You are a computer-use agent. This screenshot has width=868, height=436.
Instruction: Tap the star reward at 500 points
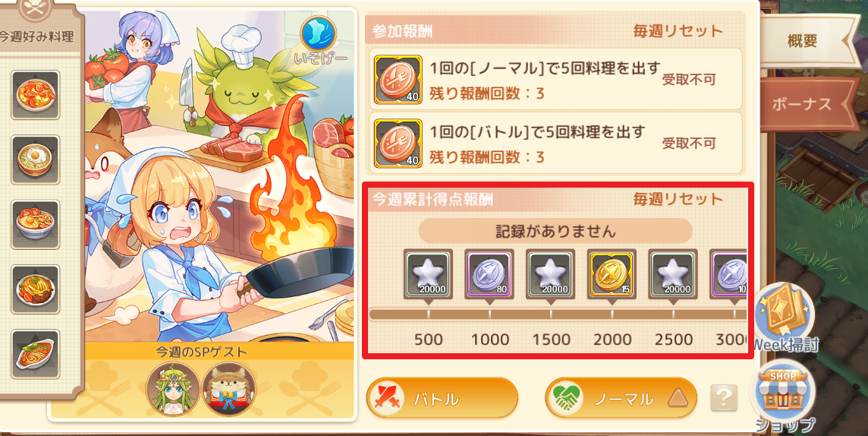[x=428, y=273]
